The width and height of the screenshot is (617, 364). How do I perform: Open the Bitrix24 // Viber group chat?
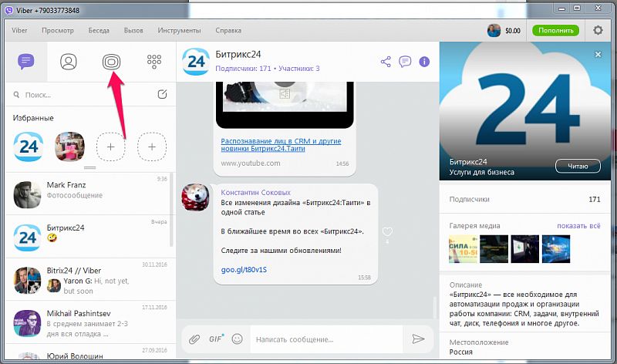[90, 279]
